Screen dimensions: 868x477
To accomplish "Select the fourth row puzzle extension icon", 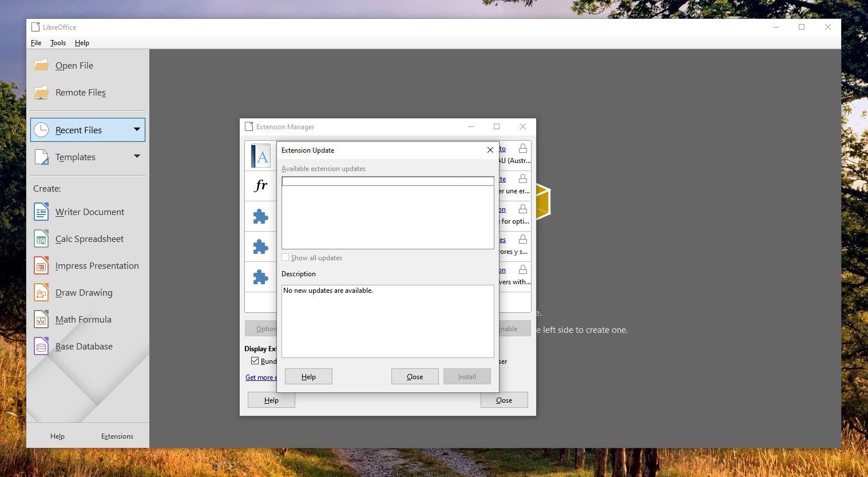I will click(261, 247).
